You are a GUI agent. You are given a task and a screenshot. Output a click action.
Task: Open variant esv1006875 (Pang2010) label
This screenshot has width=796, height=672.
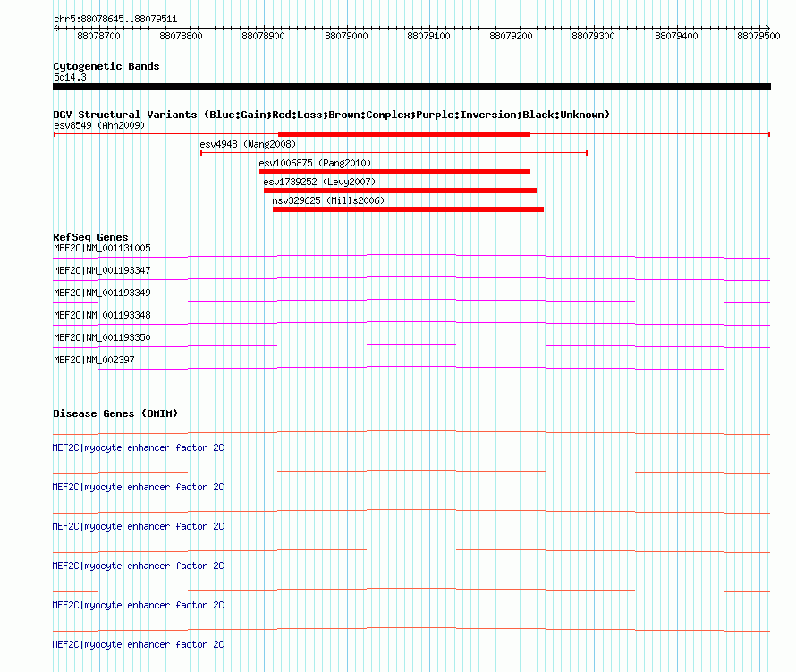point(315,163)
